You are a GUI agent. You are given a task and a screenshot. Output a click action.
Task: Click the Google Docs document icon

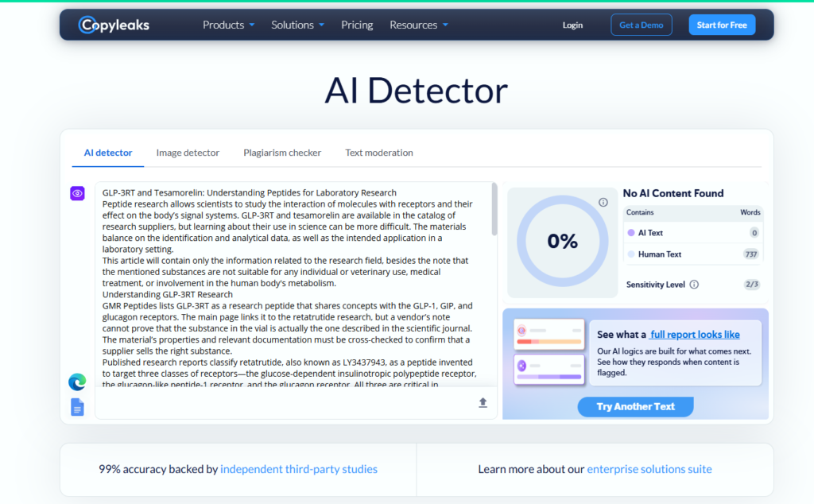(x=77, y=407)
